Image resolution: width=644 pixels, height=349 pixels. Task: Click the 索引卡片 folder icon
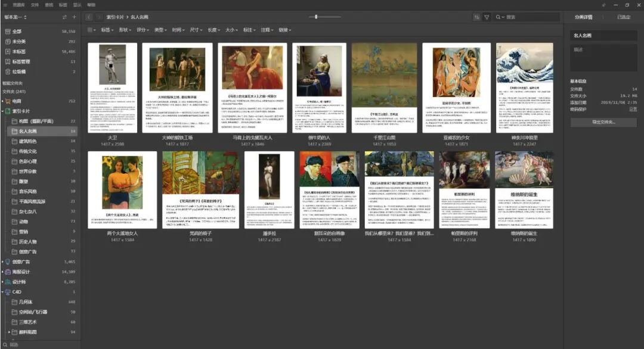(x=8, y=111)
